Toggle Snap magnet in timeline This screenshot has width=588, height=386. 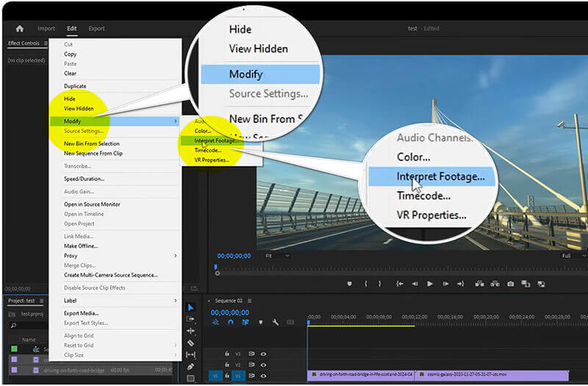point(230,322)
